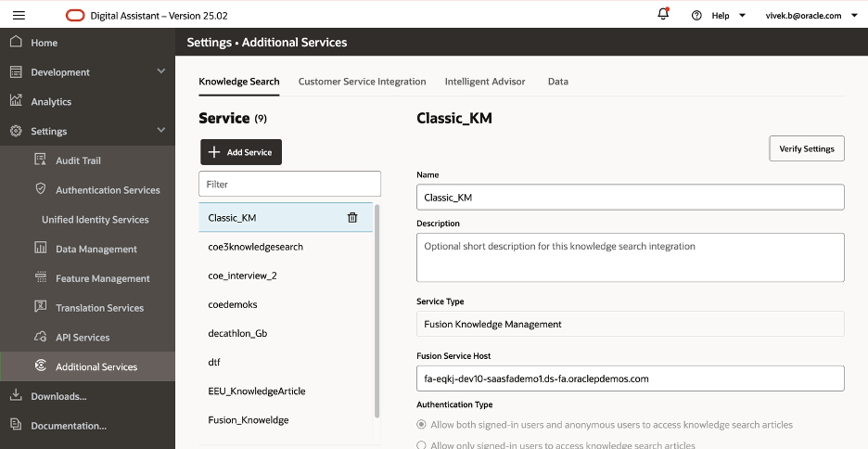Select the coe3knowledgesearch service
868x449 pixels.
coord(286,247)
